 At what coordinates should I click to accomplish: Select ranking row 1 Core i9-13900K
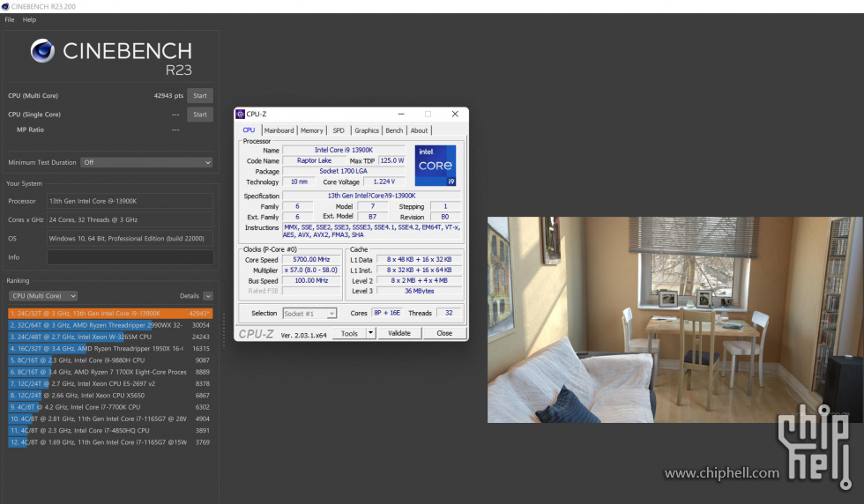[110, 314]
